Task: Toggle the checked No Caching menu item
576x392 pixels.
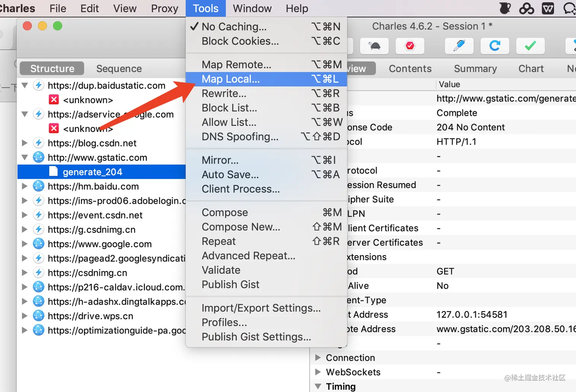Action: 266,27
